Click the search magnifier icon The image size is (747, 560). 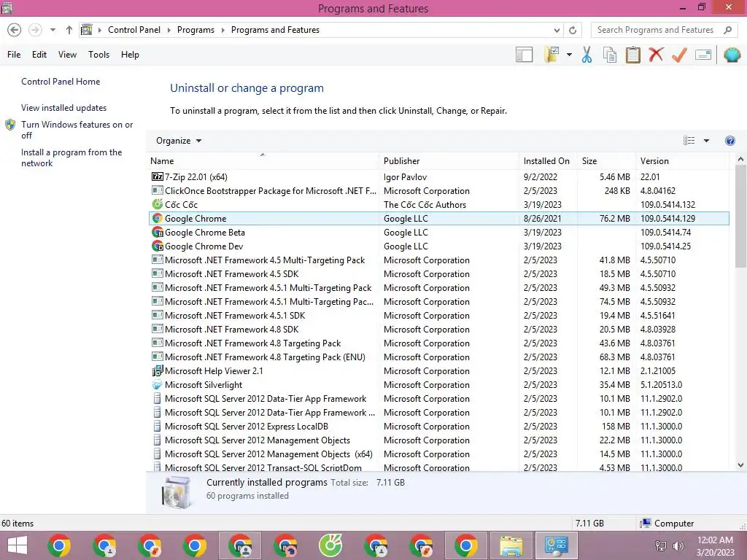click(x=727, y=30)
